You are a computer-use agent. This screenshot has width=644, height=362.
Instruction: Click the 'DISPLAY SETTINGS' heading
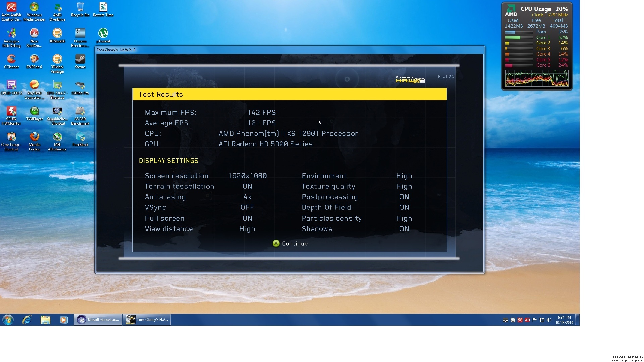(168, 161)
